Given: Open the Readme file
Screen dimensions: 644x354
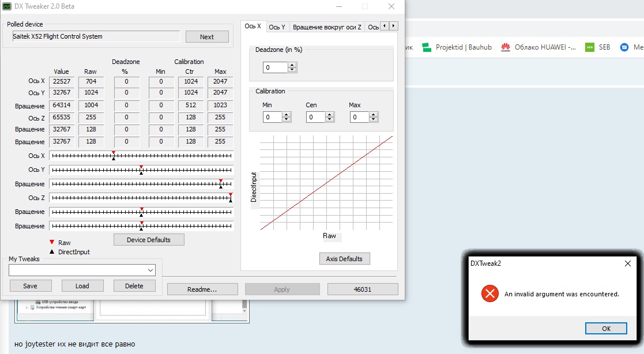Looking at the screenshot, I should tap(202, 289).
